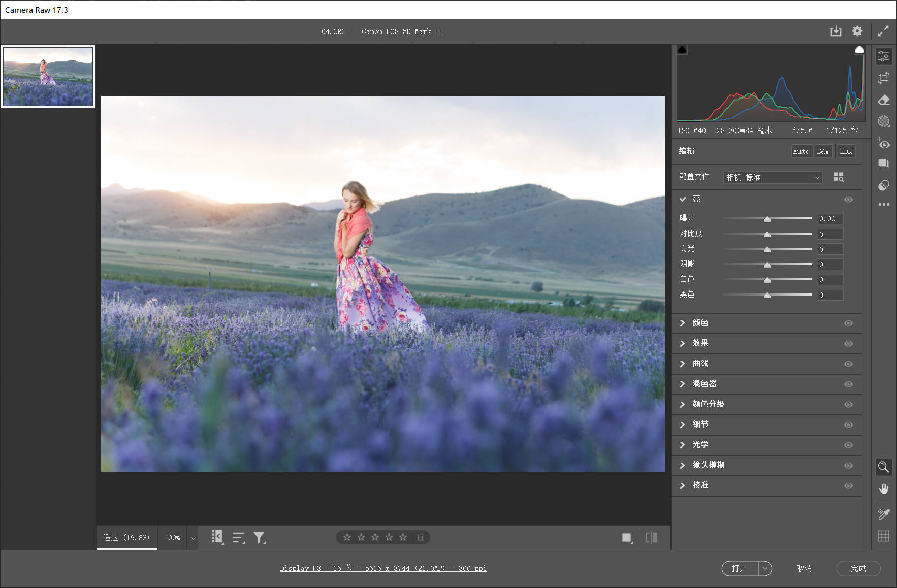This screenshot has height=588, width=897.
Task: Open the 相机 标准 profile dropdown
Action: coord(773,177)
